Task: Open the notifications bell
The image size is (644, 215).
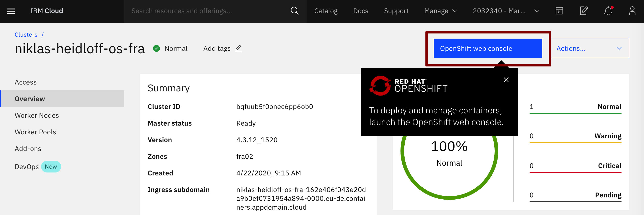Action: click(x=608, y=11)
